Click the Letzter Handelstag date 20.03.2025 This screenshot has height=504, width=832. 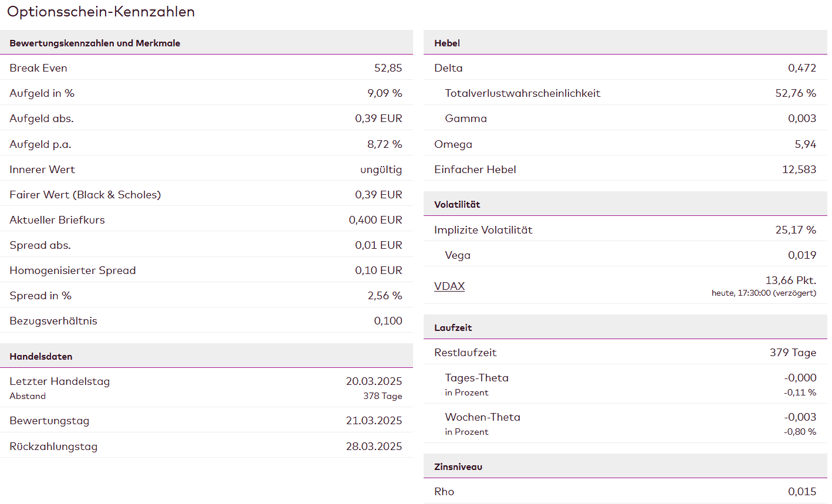(374, 381)
